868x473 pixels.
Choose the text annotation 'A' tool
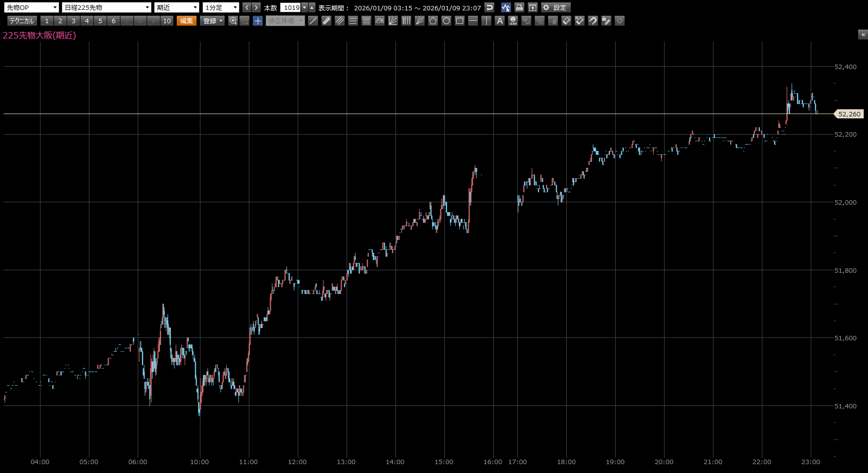pyautogui.click(x=500, y=21)
